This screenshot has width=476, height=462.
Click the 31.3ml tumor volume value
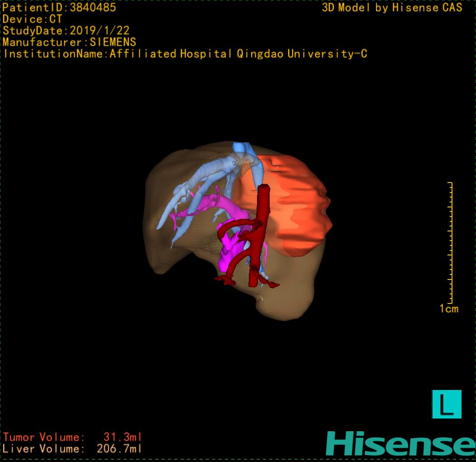click(x=123, y=438)
